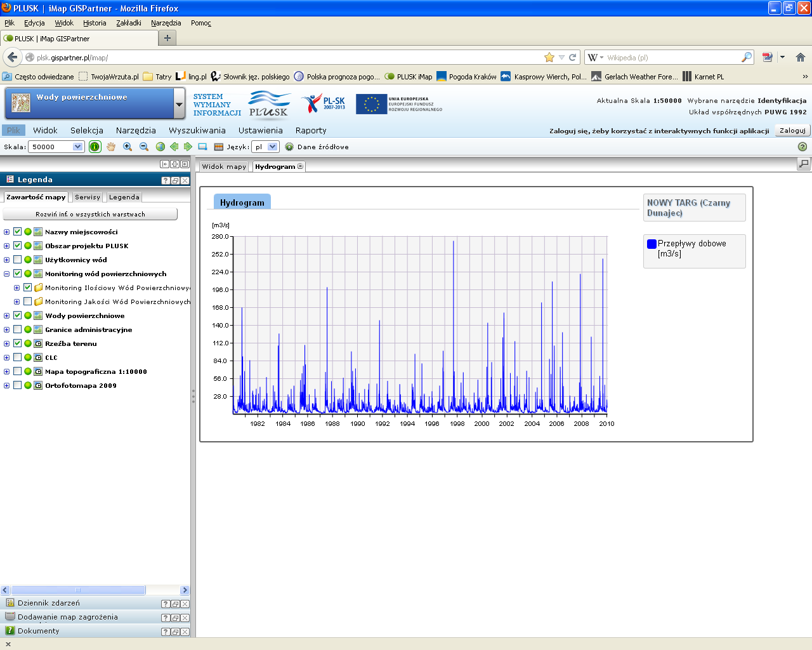This screenshot has height=650, width=812.
Task: Expand the Wody powierzchniowe layer node
Action: coord(6,315)
